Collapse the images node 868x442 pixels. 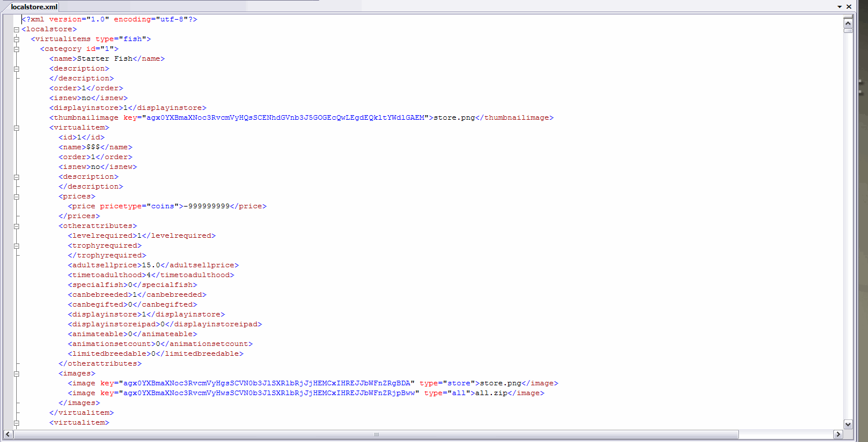[16, 373]
